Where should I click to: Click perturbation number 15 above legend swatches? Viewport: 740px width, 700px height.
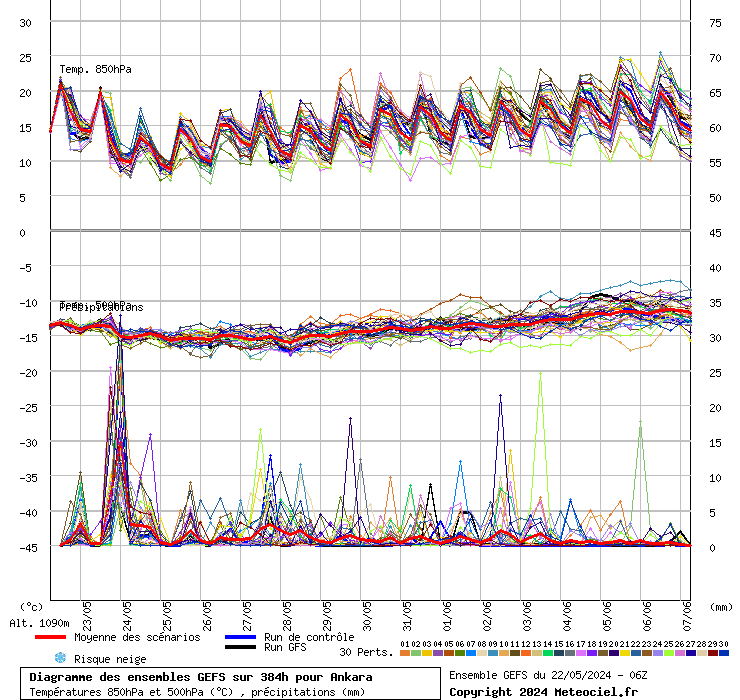click(559, 644)
